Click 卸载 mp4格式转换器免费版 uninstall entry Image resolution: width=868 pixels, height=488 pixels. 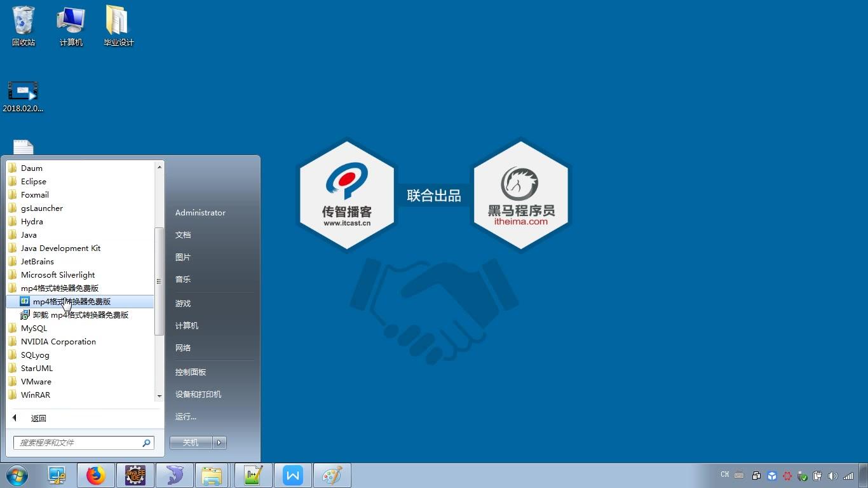tap(80, 315)
